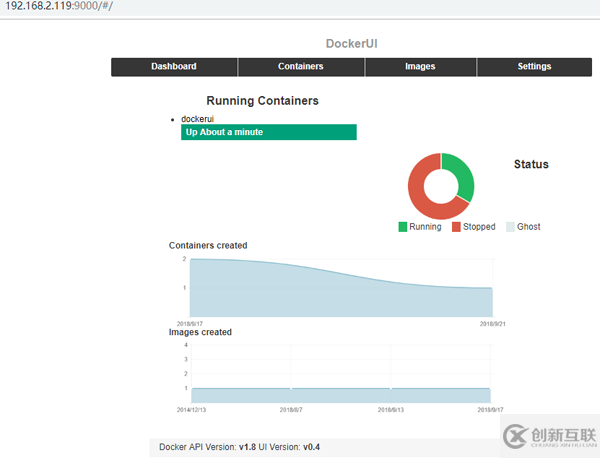The height and width of the screenshot is (458, 600).
Task: Open the Dashboard tab
Action: coord(174,67)
